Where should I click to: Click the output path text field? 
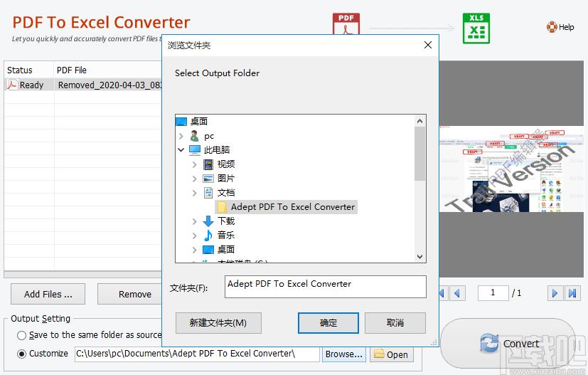[x=197, y=354]
